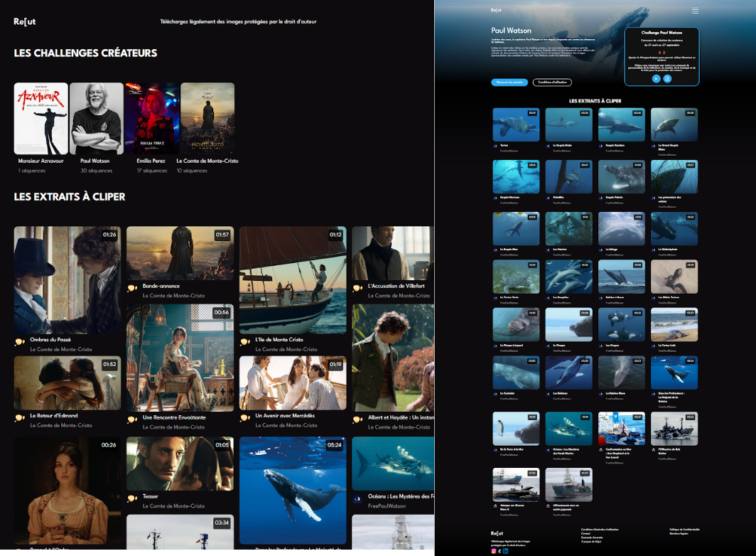Open the Paul Watson challenge portrait
This screenshot has width=756, height=556.
tap(97, 118)
